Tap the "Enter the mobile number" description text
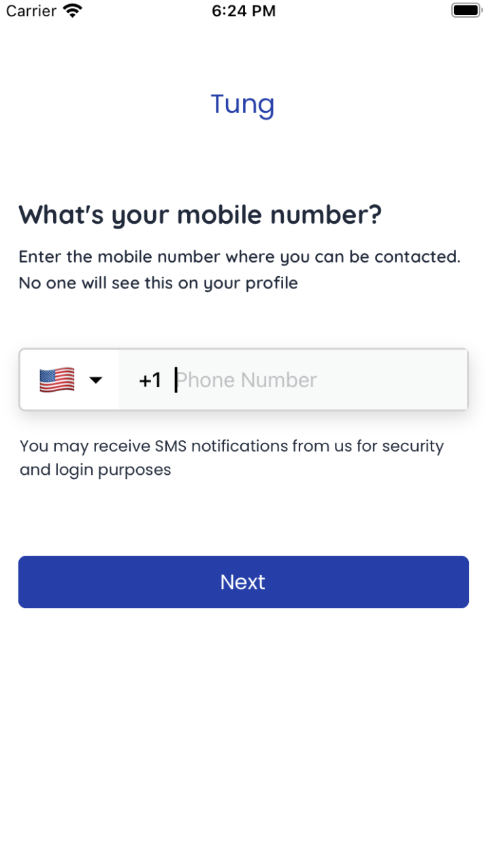This screenshot has width=486, height=868. click(x=240, y=257)
